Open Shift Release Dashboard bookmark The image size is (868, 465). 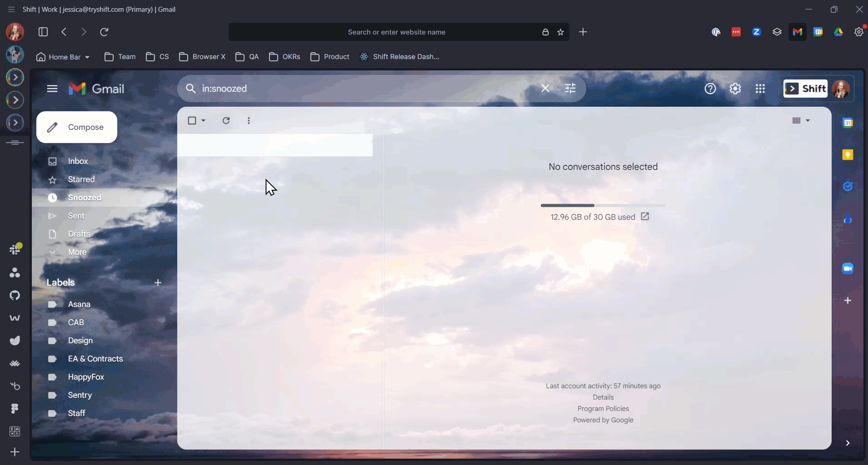(399, 57)
